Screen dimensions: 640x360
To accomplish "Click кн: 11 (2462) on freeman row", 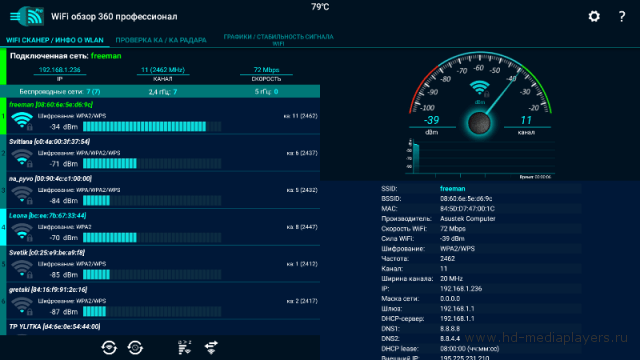I will click(300, 116).
